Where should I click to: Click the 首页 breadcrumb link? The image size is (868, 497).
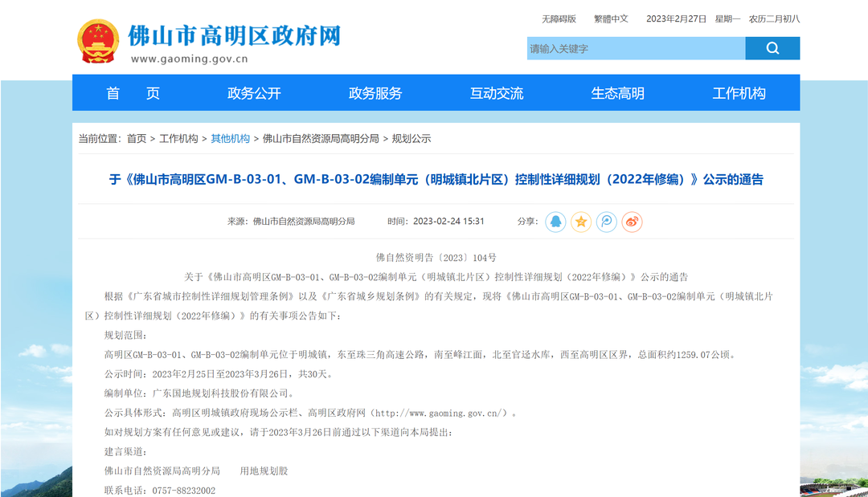pyautogui.click(x=137, y=139)
